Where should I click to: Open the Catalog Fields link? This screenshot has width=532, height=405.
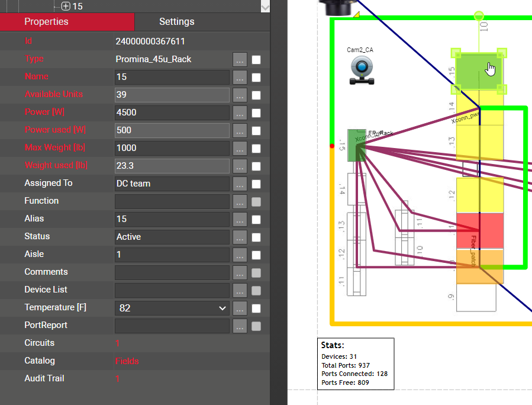(127, 361)
